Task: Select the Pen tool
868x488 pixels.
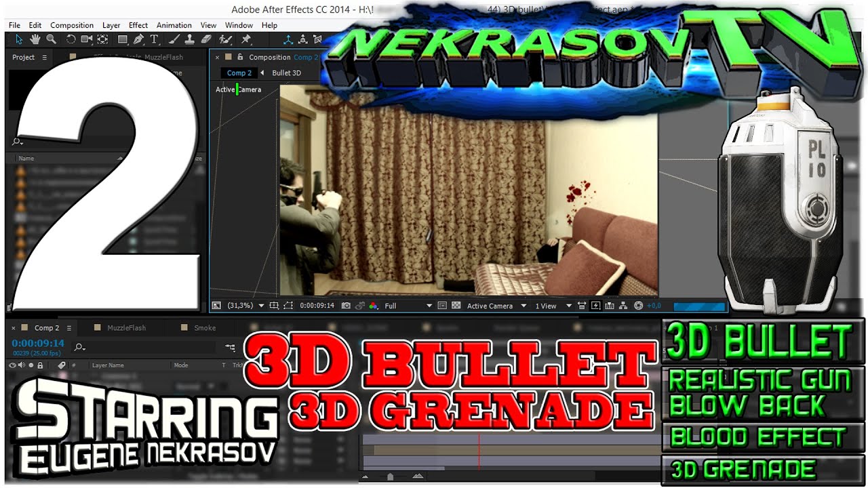Action: click(139, 39)
